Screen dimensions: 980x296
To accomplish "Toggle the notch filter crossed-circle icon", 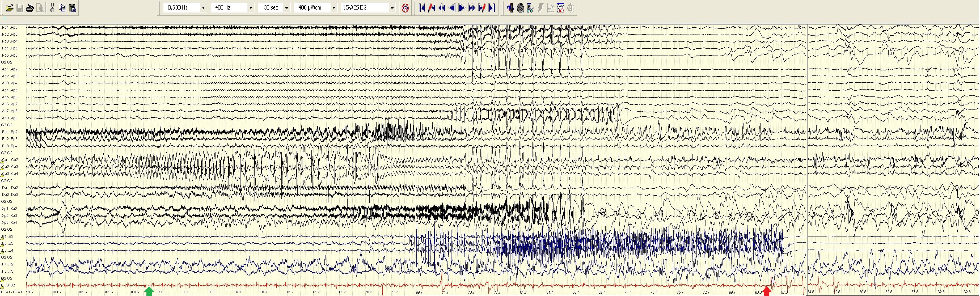I will click(405, 8).
